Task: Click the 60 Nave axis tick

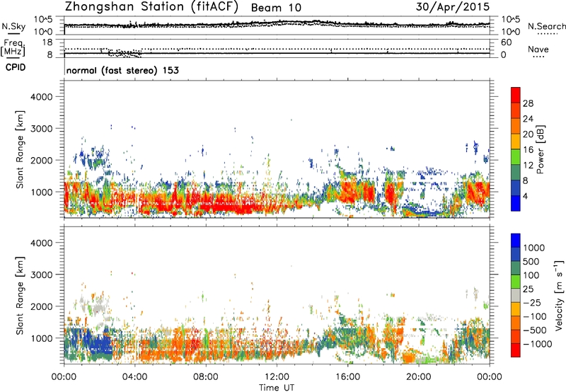Action: tap(506, 42)
